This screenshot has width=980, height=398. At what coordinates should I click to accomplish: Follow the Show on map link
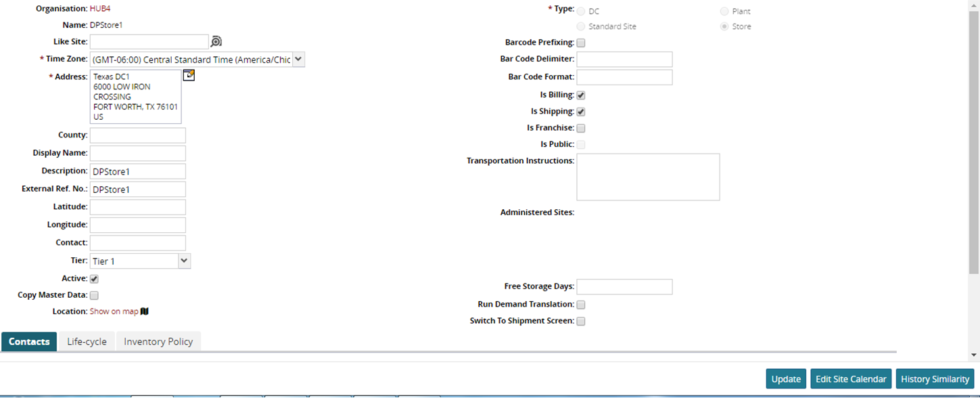pyautogui.click(x=114, y=311)
